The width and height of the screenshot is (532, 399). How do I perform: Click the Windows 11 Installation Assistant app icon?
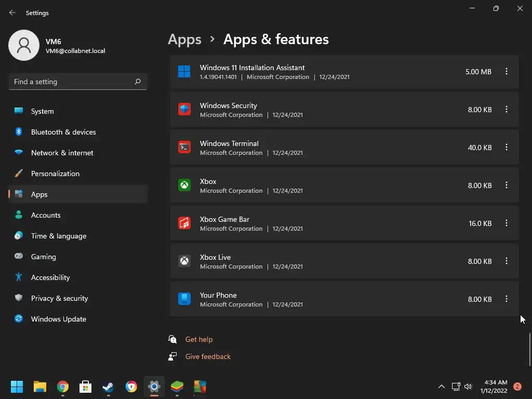click(x=184, y=72)
